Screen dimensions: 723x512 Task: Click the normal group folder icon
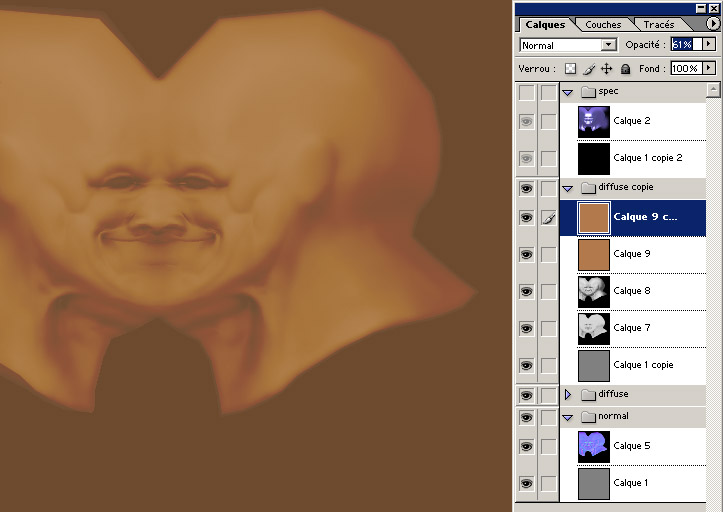pyautogui.click(x=588, y=417)
